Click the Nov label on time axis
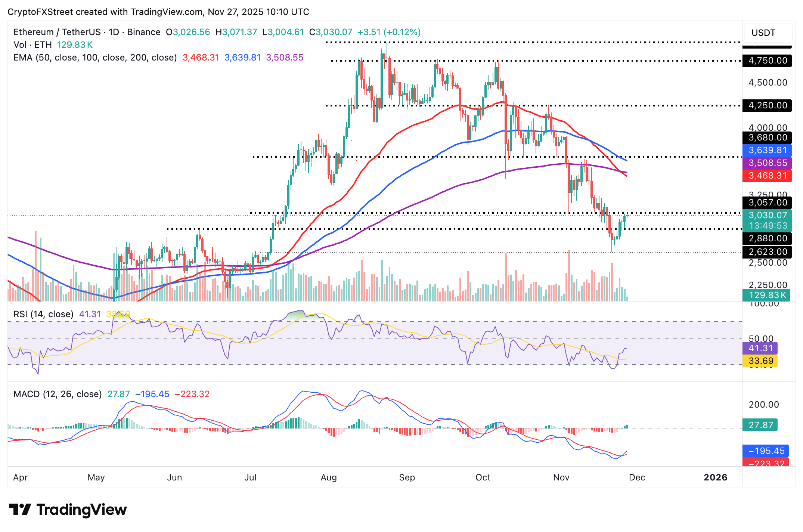 [561, 477]
